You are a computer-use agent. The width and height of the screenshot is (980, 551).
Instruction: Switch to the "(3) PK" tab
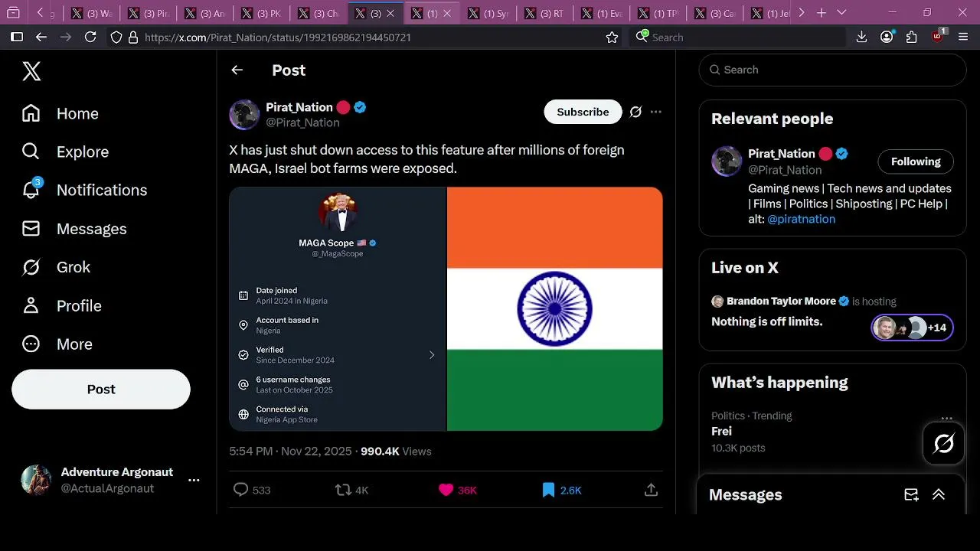[262, 13]
